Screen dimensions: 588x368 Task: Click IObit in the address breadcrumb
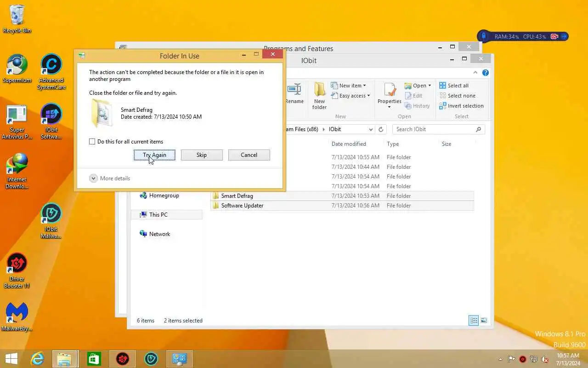[335, 129]
